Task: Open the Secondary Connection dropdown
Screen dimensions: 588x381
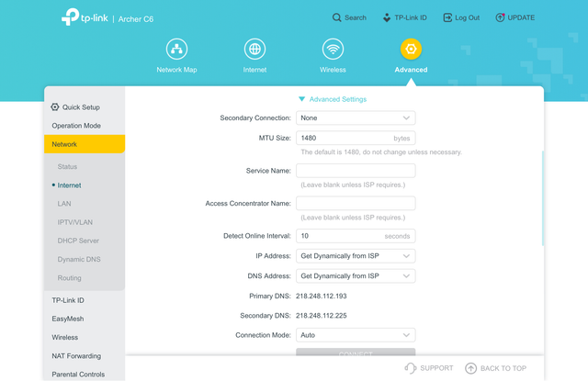Action: tap(355, 118)
